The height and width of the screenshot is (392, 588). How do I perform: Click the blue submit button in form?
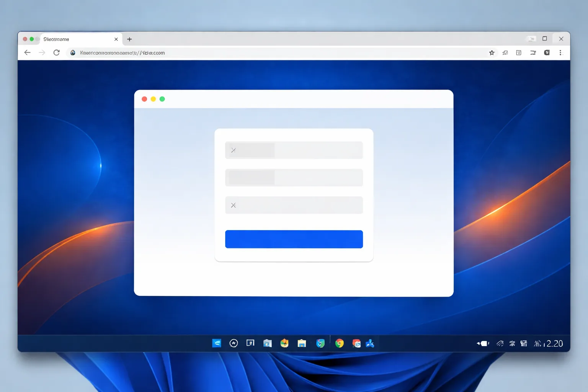click(x=294, y=239)
